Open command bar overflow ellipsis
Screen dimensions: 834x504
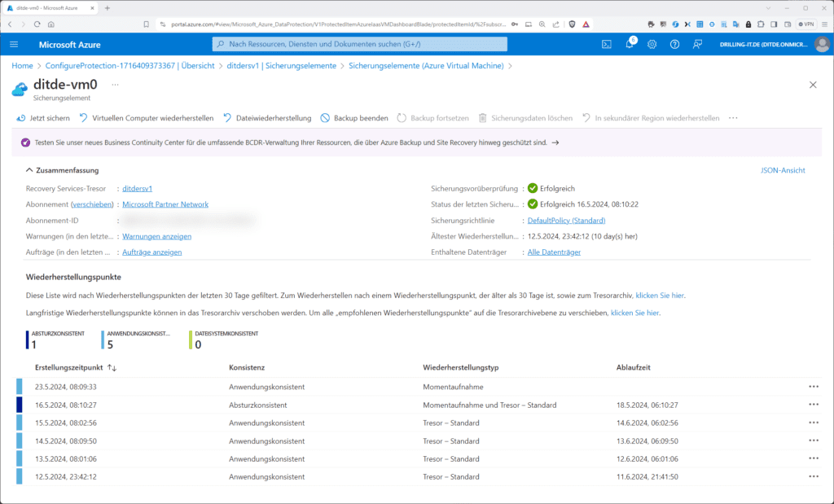click(733, 118)
